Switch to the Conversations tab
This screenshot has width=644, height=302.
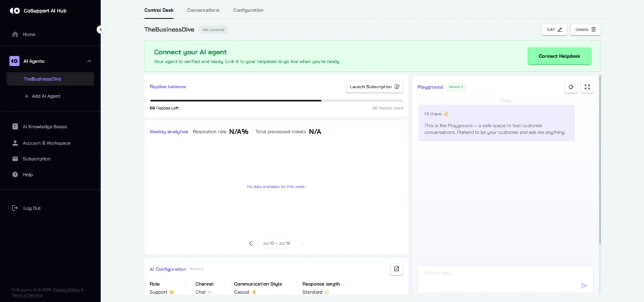pos(203,10)
